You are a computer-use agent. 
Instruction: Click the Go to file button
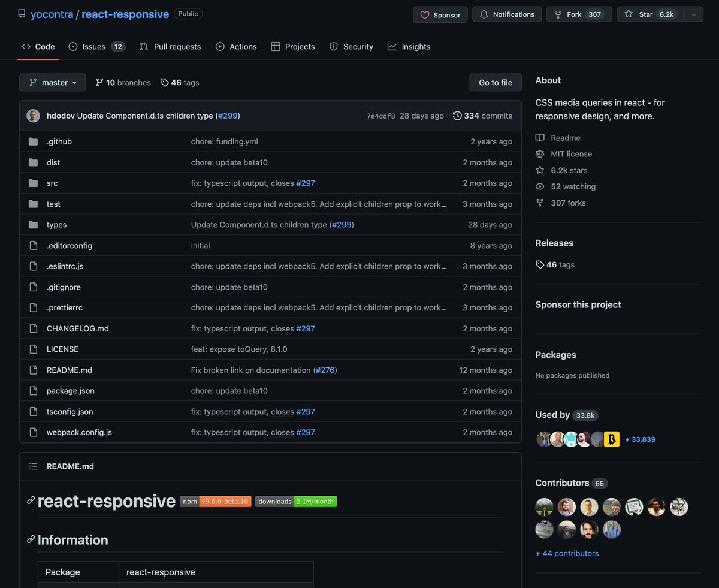coord(495,82)
